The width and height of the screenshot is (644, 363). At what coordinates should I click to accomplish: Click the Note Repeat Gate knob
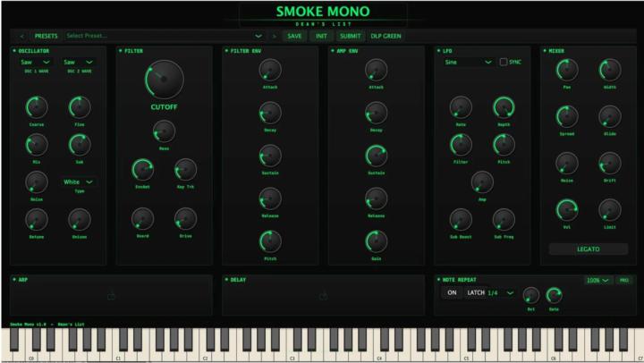(x=554, y=295)
